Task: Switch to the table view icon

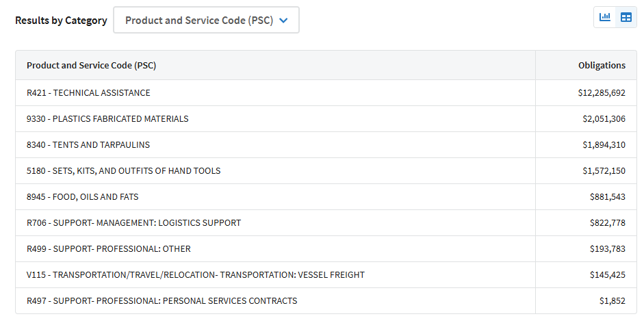Action: [626, 17]
